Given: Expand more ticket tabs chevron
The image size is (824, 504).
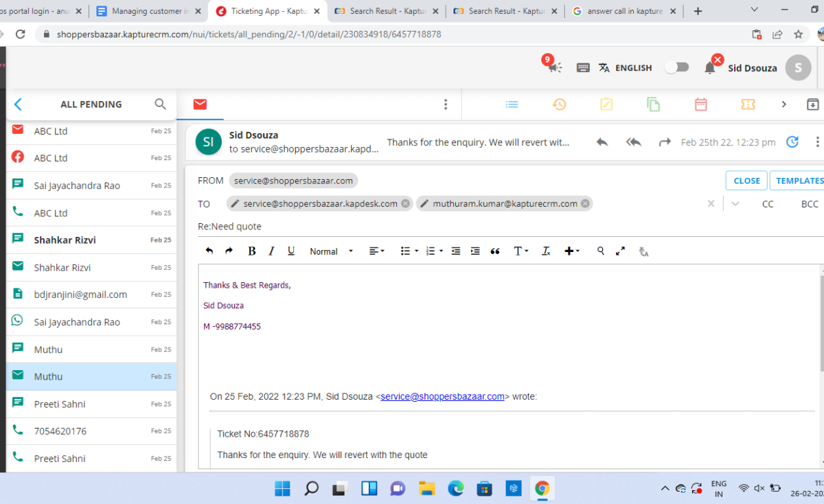Looking at the screenshot, I should click(783, 104).
